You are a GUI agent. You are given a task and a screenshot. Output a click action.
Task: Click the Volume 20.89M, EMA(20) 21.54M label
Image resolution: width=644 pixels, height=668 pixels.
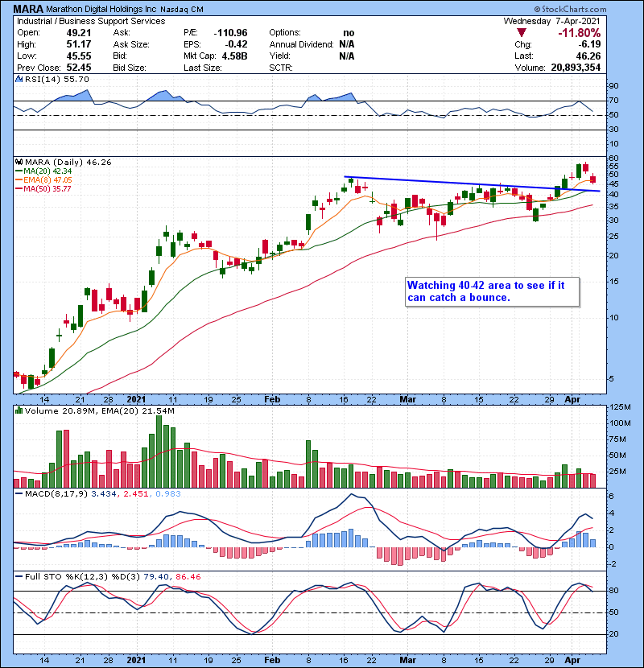pos(99,411)
